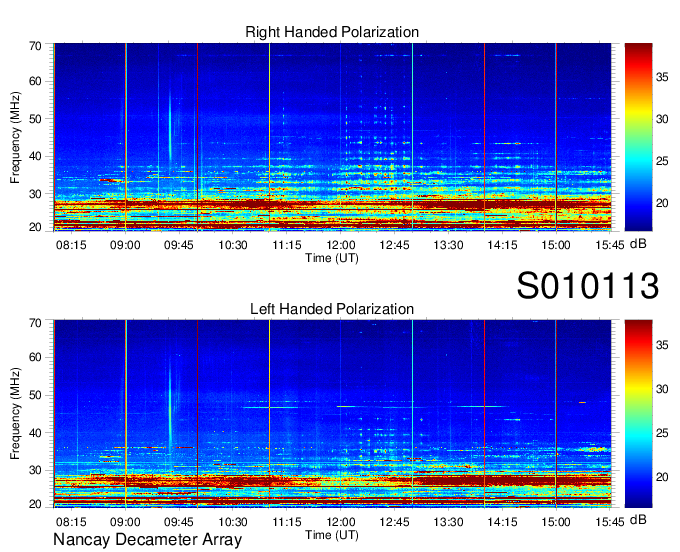Click Frequency (MHz) axis label of Left Handed plot
The height and width of the screenshot is (552, 680).
(x=15, y=414)
